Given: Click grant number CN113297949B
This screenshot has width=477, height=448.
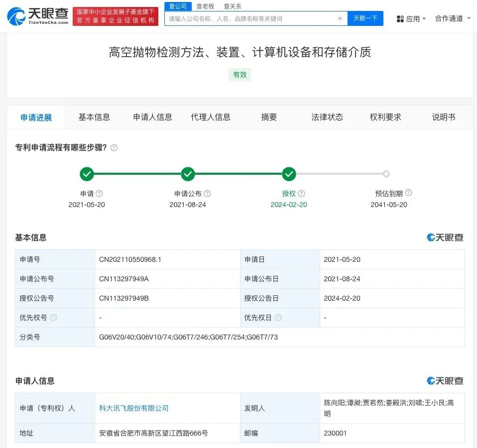Looking at the screenshot, I should [x=124, y=298].
